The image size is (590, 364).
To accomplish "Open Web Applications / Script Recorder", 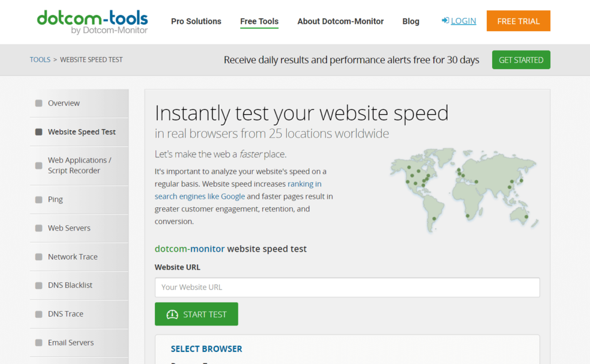I will click(80, 165).
